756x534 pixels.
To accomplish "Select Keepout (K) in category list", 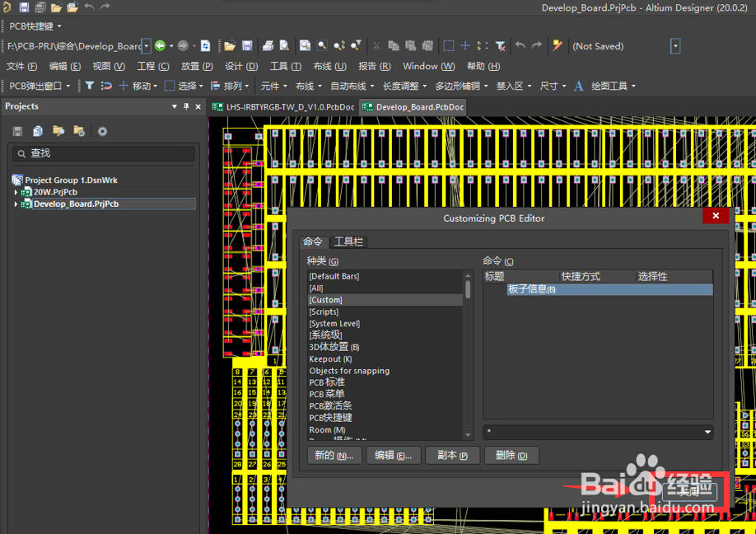I will [385, 359].
